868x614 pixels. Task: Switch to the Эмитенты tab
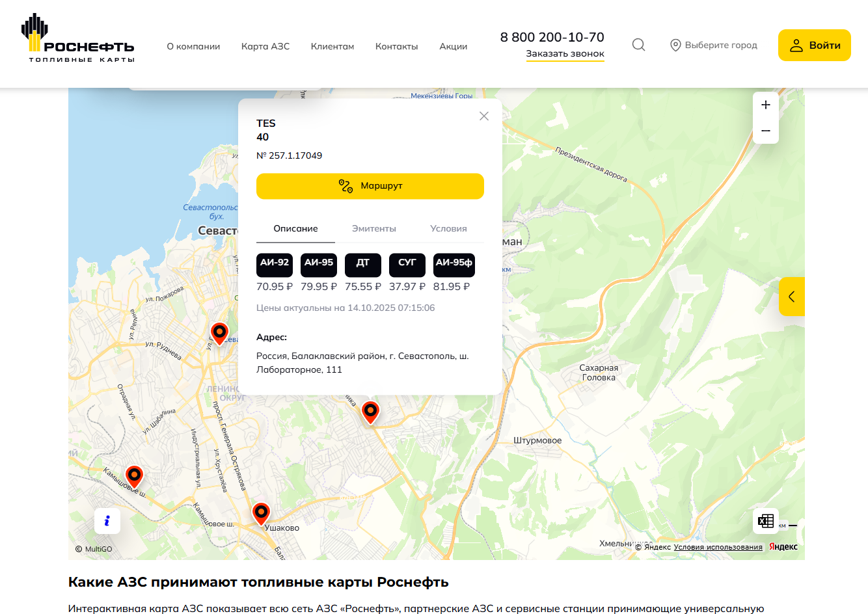[374, 229]
